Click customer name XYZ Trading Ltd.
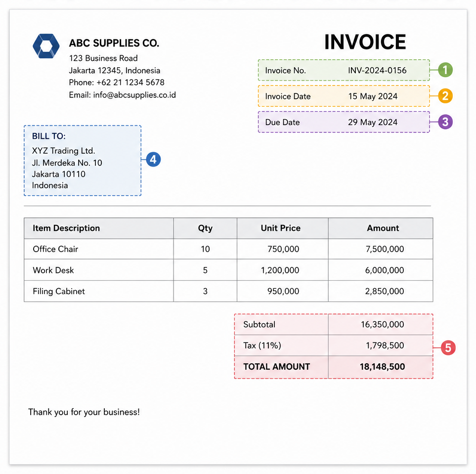Viewport: 476px width, 474px height. tap(63, 151)
